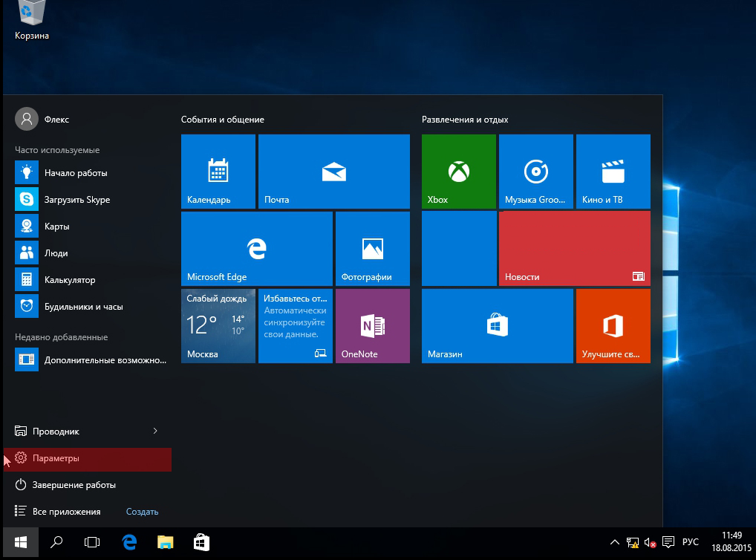Open the Почта mail tile
756x560 pixels.
333,172
